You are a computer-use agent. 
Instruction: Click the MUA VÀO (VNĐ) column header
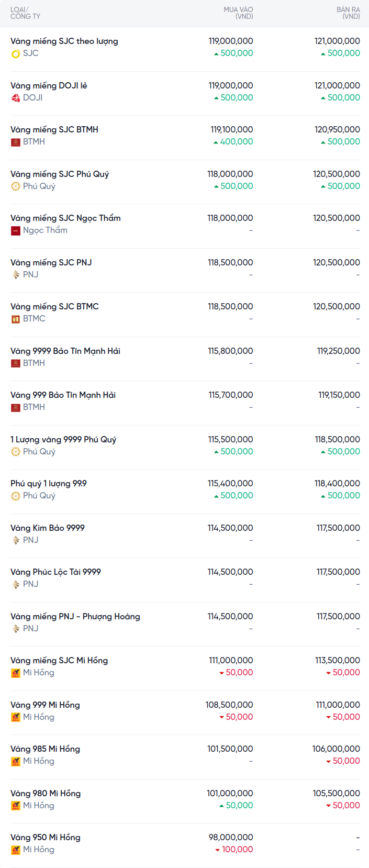pyautogui.click(x=238, y=13)
